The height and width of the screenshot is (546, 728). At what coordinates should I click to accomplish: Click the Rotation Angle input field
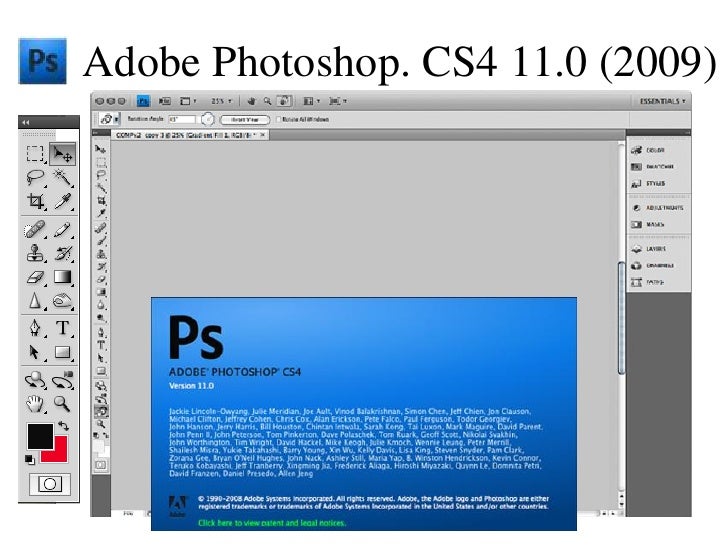coord(182,119)
